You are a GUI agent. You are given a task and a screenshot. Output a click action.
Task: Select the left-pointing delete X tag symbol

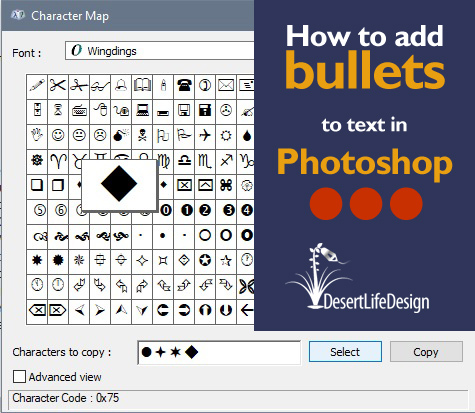point(37,311)
